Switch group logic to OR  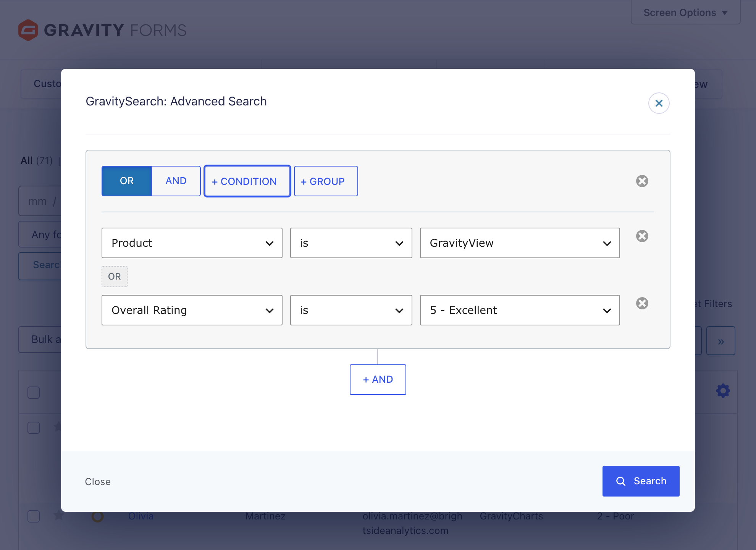(x=127, y=181)
